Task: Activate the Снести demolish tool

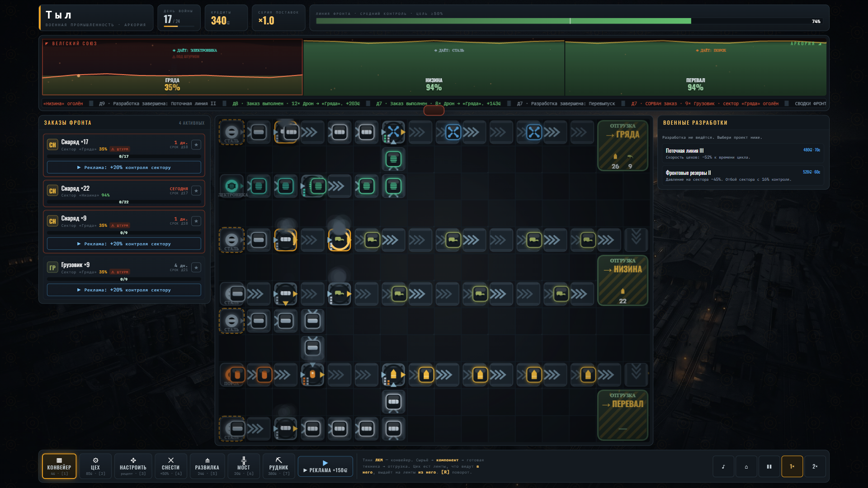Action: pos(171,466)
